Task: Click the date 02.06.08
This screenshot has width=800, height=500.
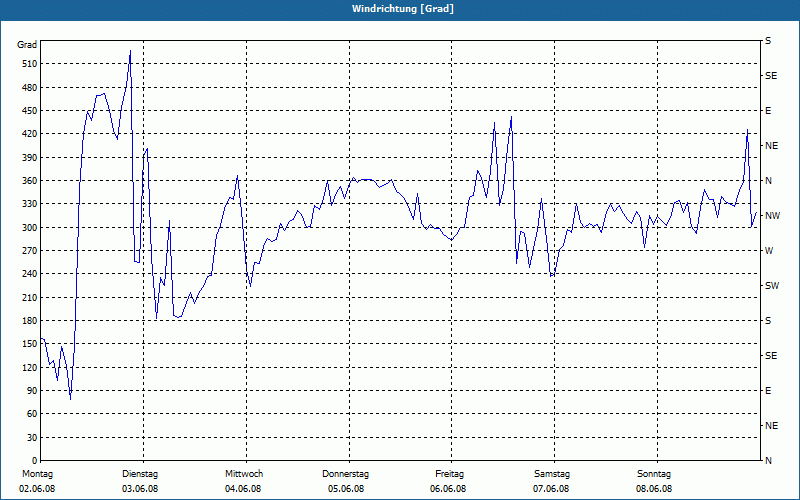Action: (37, 489)
